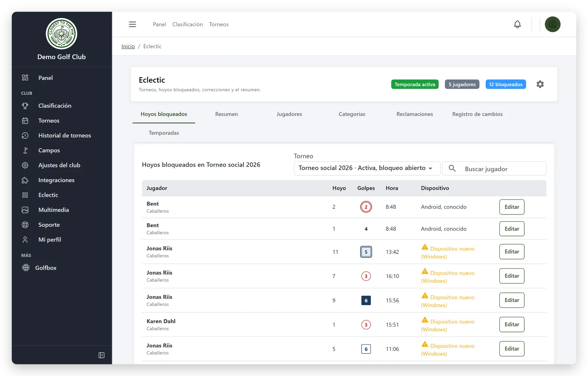Open Eclectic settings gear icon
Screen dimensions: 588x376
click(540, 84)
